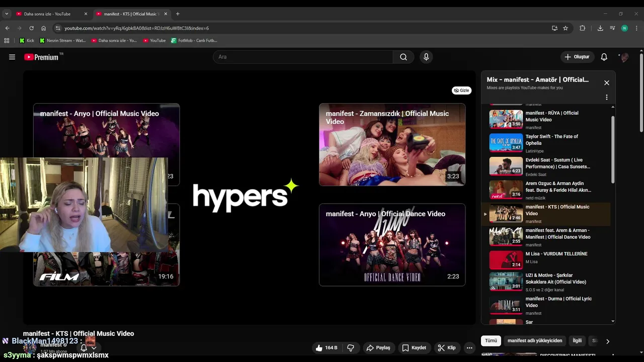The image size is (644, 362).
Task: Close the Daha sonra izle tab
Action: (x=86, y=14)
